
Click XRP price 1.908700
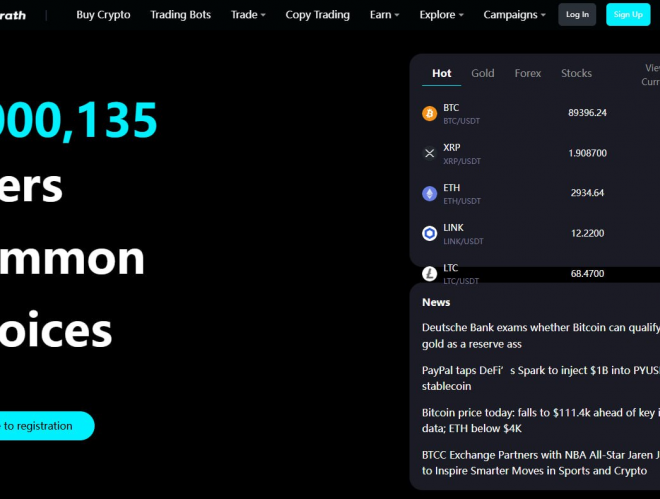(x=588, y=153)
